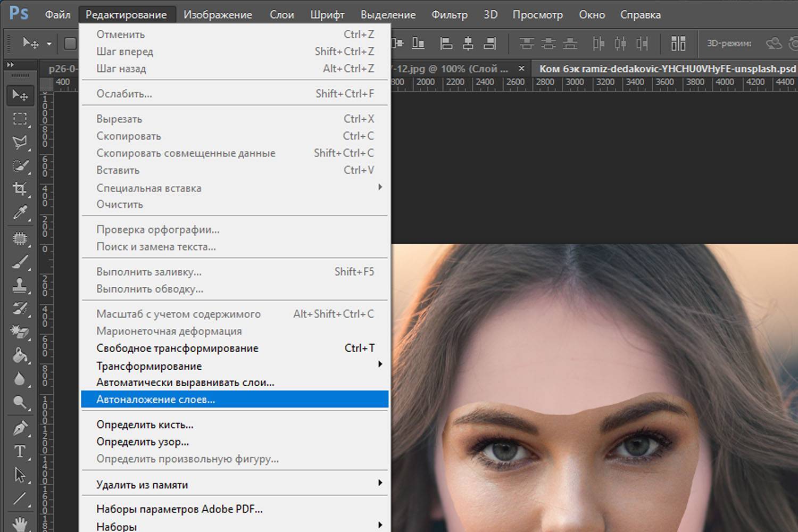Expand the tools panel with double arrows
The image size is (798, 532).
click(10, 65)
